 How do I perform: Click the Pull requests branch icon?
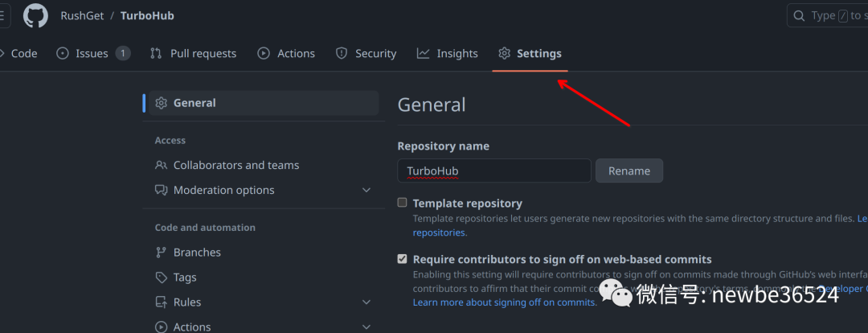(156, 54)
